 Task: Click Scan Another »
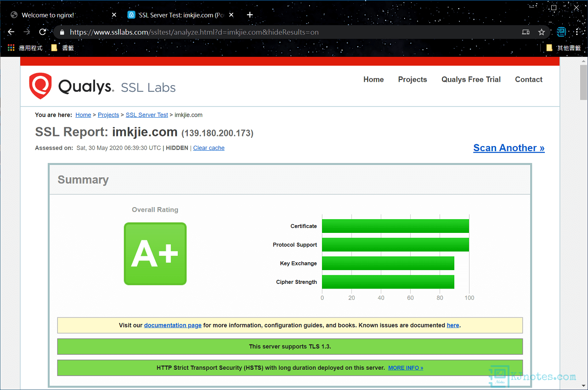(x=509, y=148)
